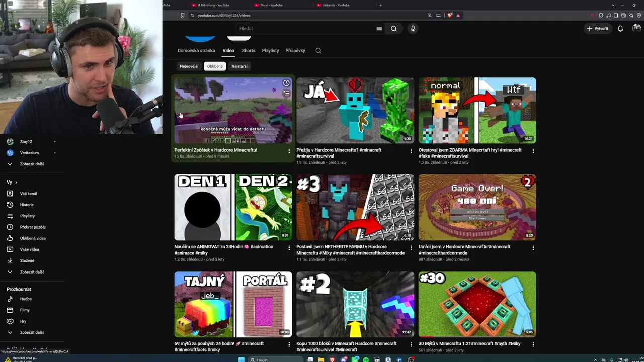Click the Vytvořit create button
The height and width of the screenshot is (362, 644).
[598, 29]
